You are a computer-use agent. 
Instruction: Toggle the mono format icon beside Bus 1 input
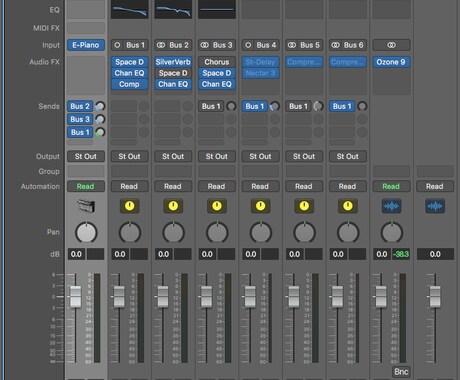(117, 45)
